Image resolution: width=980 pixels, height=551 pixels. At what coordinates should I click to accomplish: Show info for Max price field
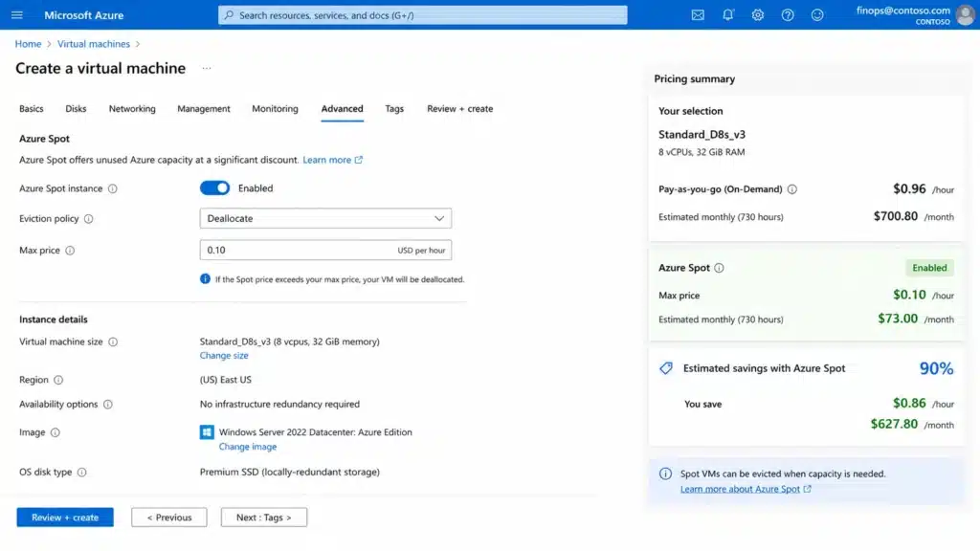(70, 251)
